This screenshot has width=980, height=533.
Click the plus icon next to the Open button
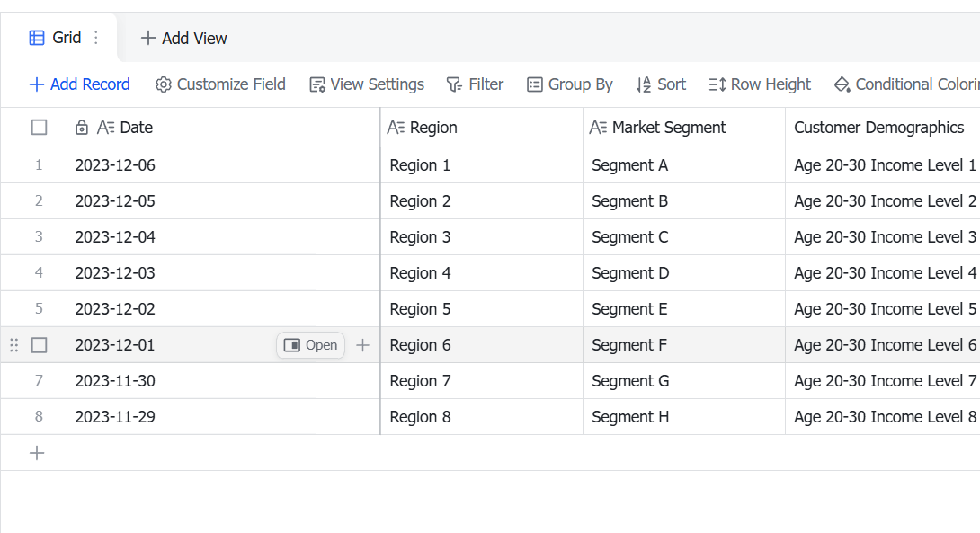362,345
